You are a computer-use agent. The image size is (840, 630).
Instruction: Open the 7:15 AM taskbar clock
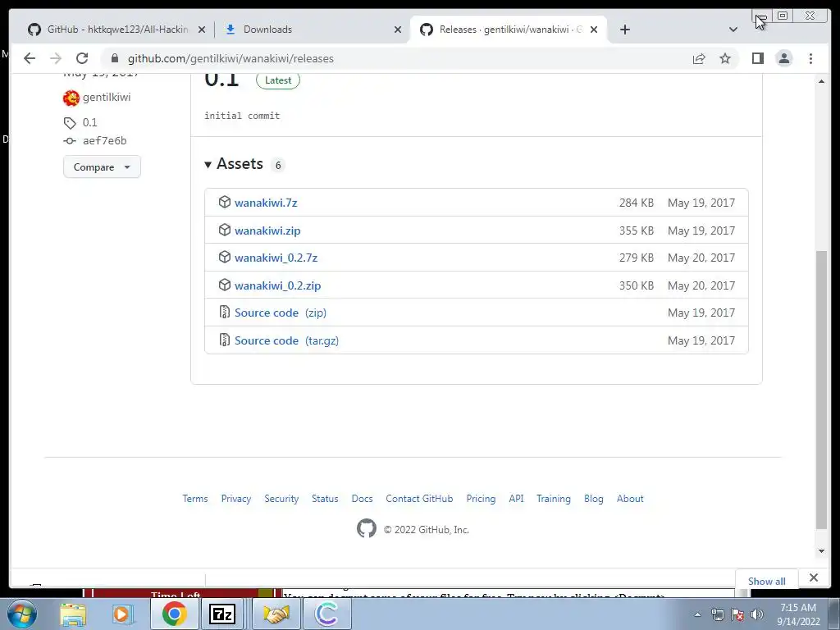[798, 614]
